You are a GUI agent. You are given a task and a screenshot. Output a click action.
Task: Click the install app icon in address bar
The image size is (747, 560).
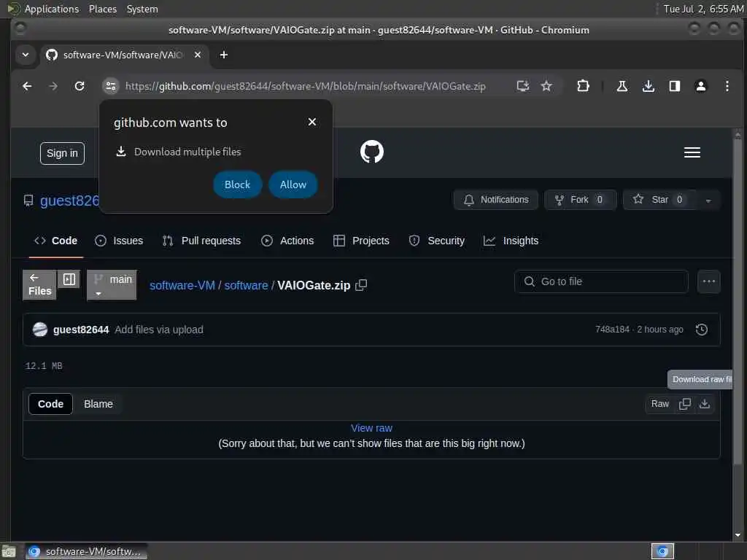(x=523, y=86)
